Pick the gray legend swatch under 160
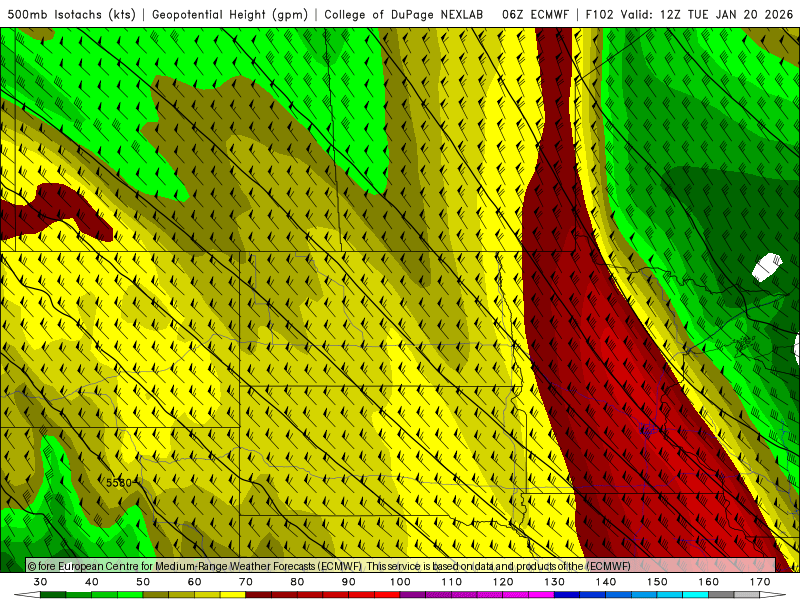The width and height of the screenshot is (800, 600). click(721, 595)
